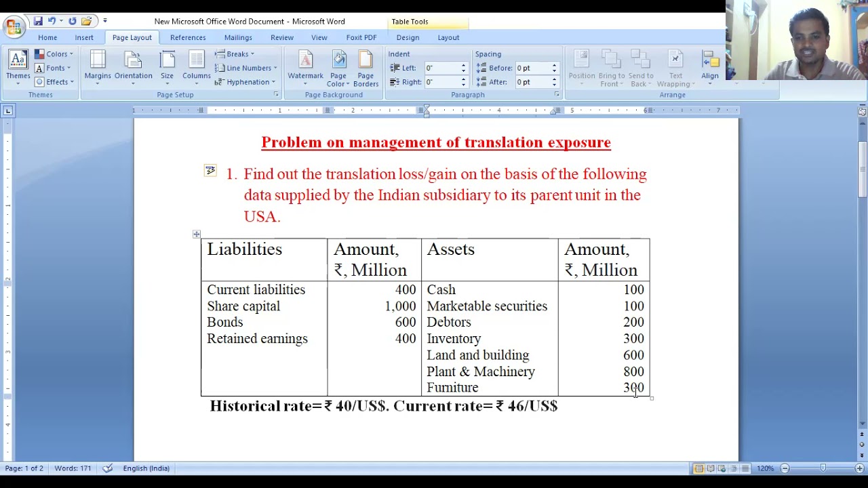Image resolution: width=868 pixels, height=488 pixels.
Task: Open the References tab
Action: pos(188,37)
